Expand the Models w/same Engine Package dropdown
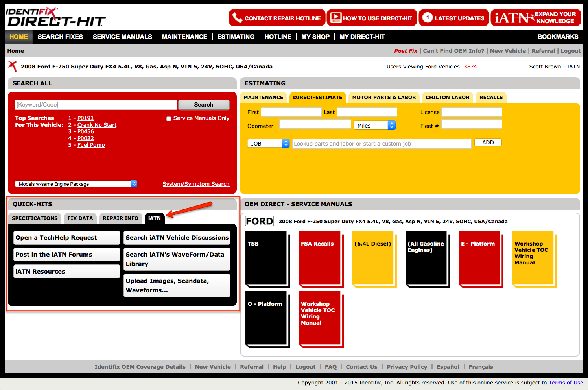This screenshot has width=588, height=390. [x=76, y=184]
